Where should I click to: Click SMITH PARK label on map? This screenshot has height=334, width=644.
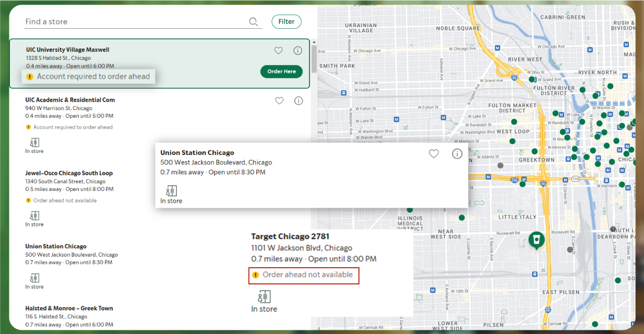pos(337,66)
